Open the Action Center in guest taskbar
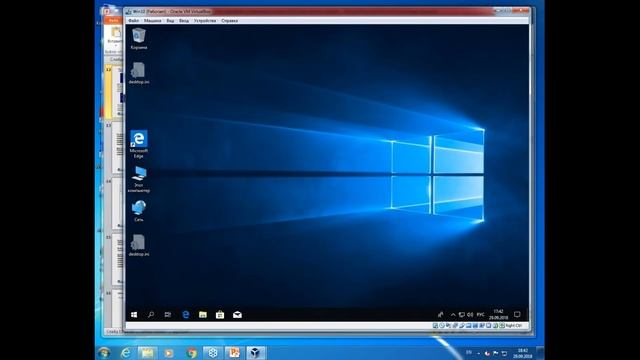The height and width of the screenshot is (360, 640). pos(517,315)
